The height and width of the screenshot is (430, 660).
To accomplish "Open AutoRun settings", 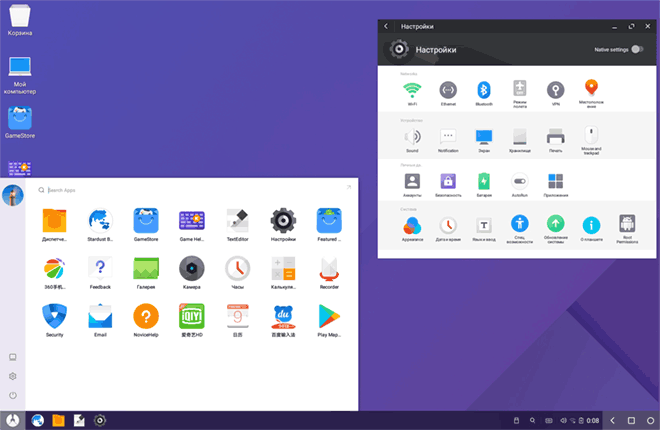I will 520,185.
